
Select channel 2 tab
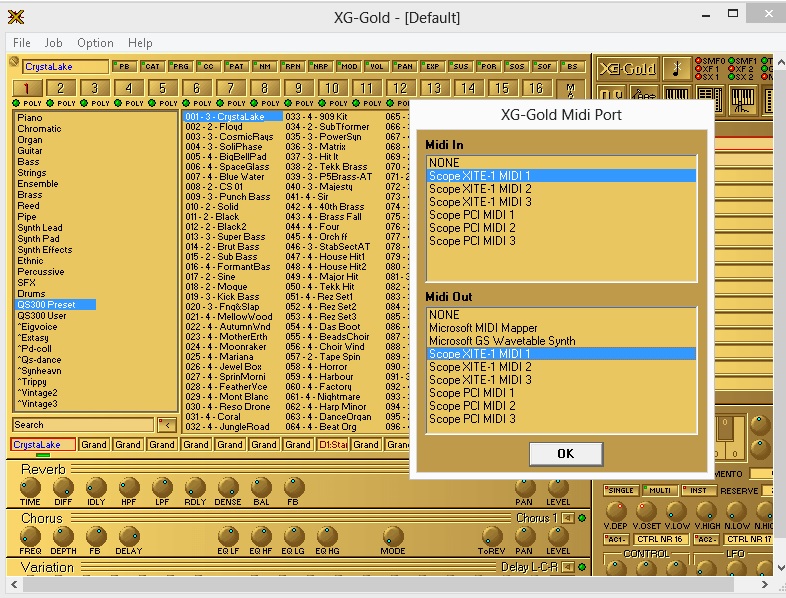(61, 89)
